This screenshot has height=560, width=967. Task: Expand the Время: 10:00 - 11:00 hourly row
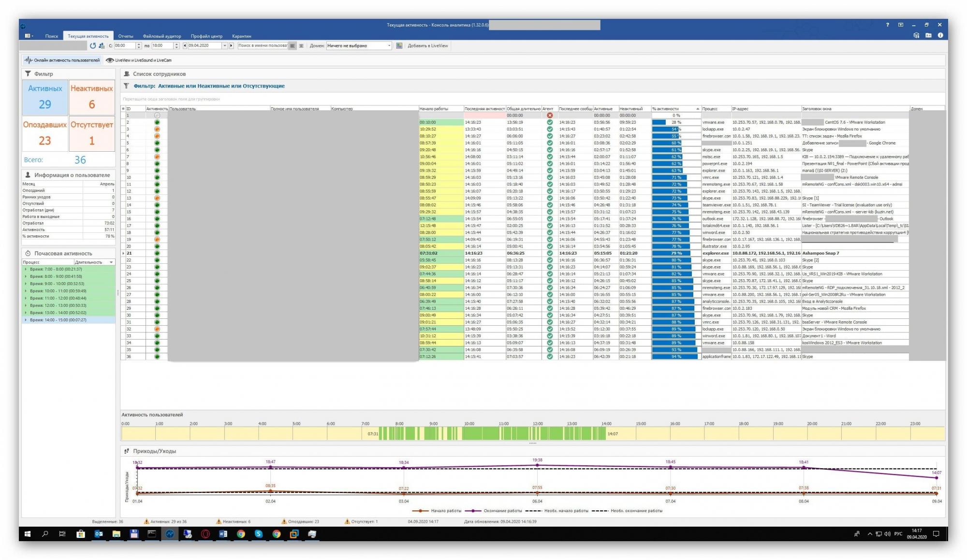click(x=26, y=291)
